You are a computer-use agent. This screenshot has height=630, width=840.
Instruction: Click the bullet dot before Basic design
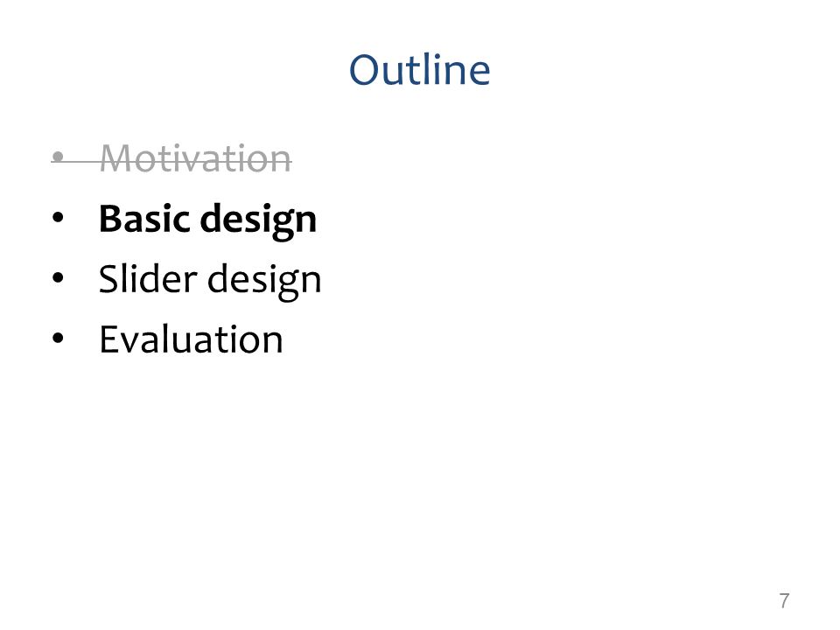coord(58,218)
